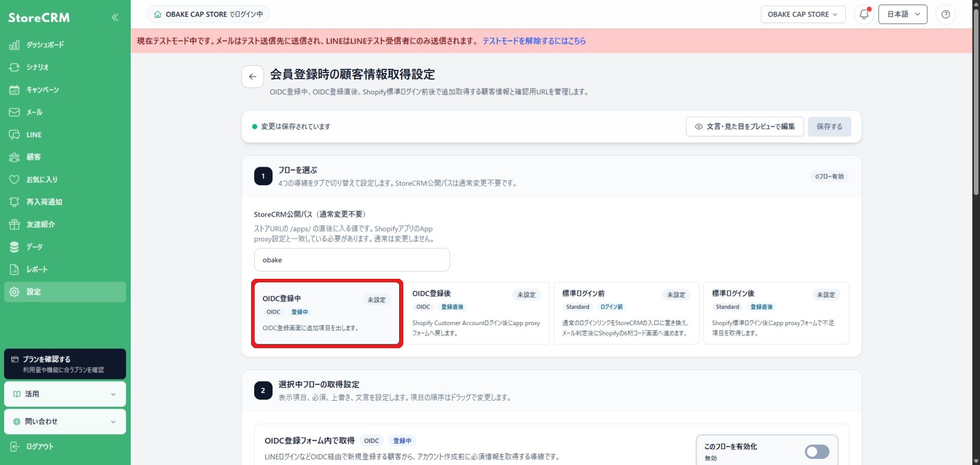Click the 未設定 badge on 標準ログイン後 card
This screenshot has height=465, width=980.
(x=826, y=295)
